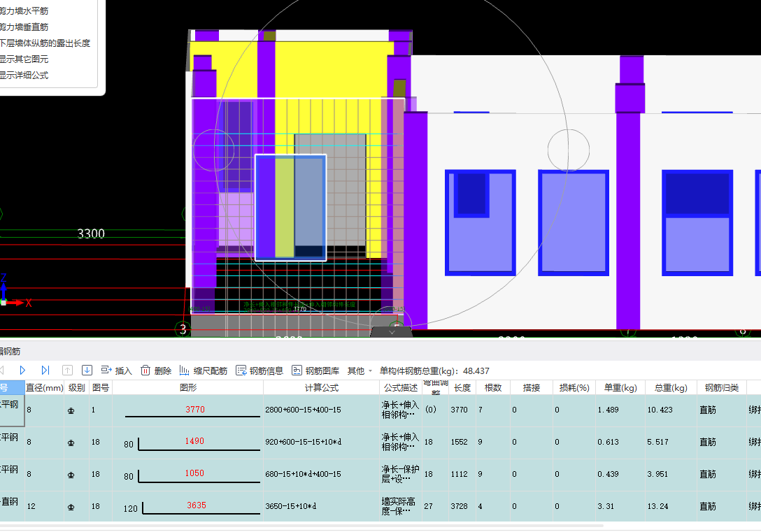This screenshot has width=761, height=532.
Task: Click the 直径(mm) column header
Action: [x=45, y=387]
